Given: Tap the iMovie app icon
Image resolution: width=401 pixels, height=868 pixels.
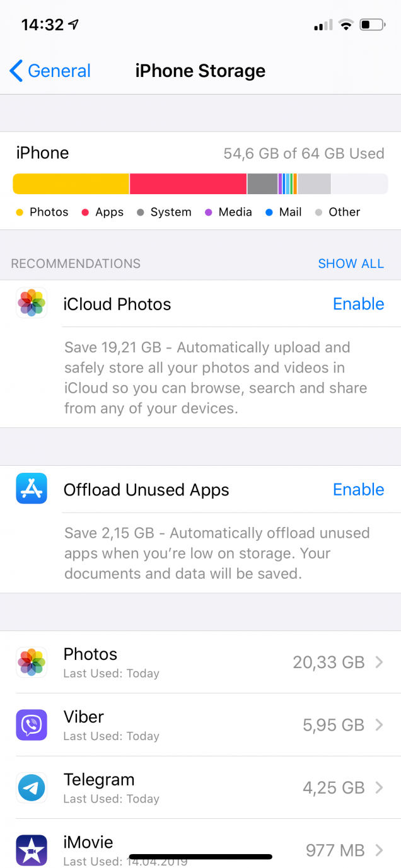Looking at the screenshot, I should 32,850.
